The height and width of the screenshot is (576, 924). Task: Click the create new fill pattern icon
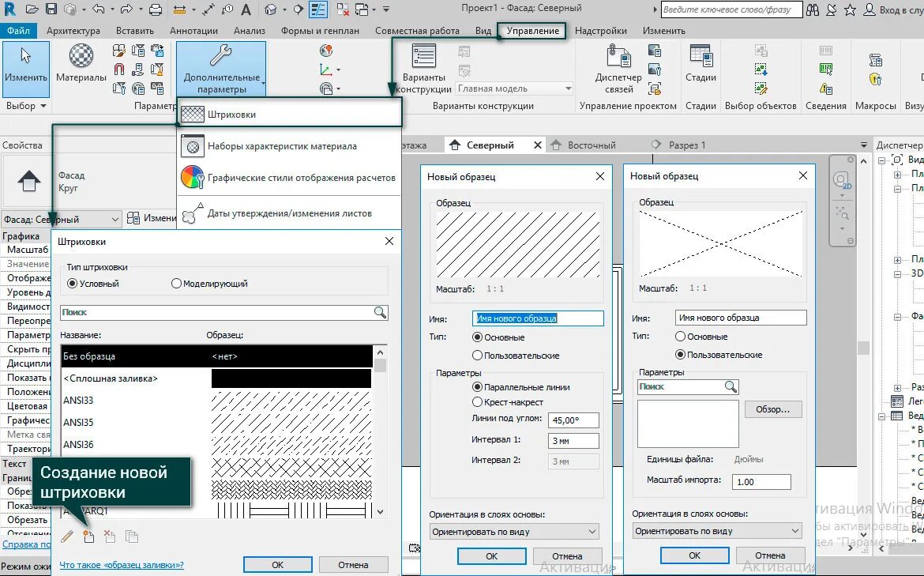coord(89,536)
